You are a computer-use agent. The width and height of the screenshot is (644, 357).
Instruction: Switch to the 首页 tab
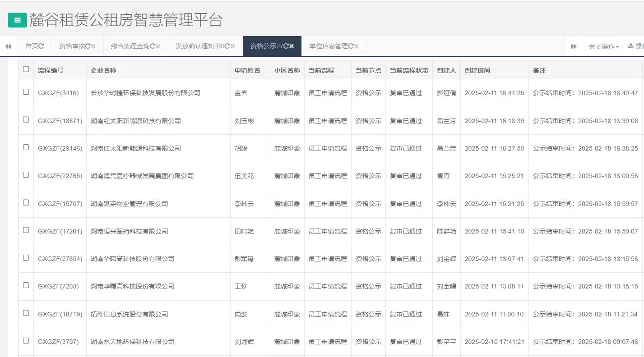(31, 46)
